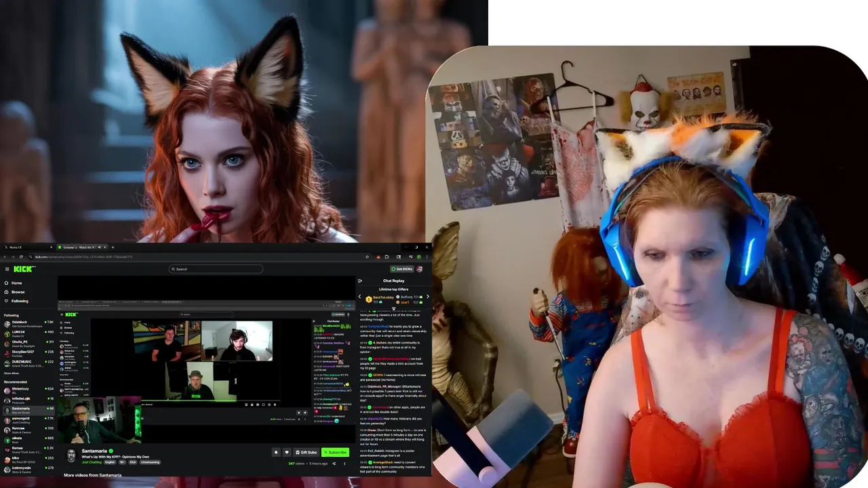The image size is (868, 488).
Task: Click the Gift Subs button
Action: [306, 452]
